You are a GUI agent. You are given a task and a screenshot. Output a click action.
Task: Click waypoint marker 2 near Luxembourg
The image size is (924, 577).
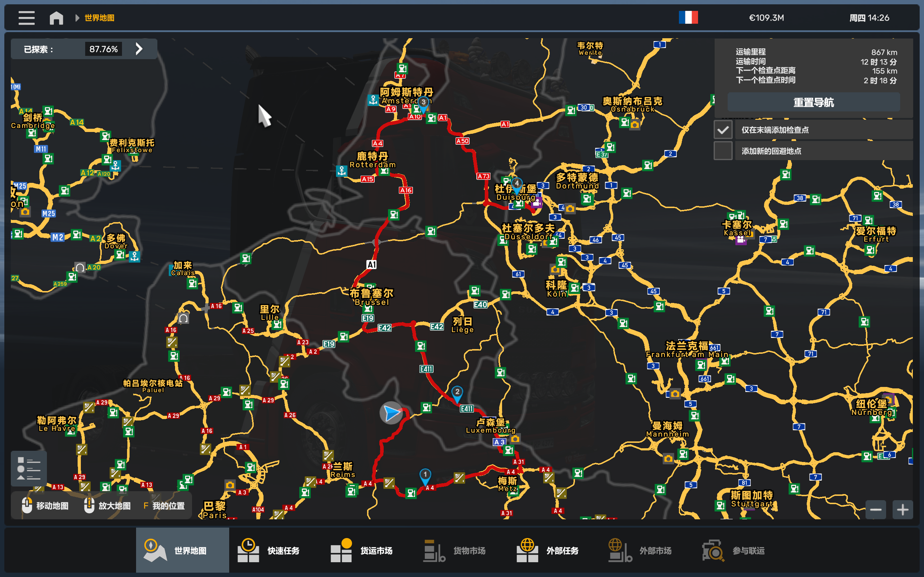[x=457, y=393]
